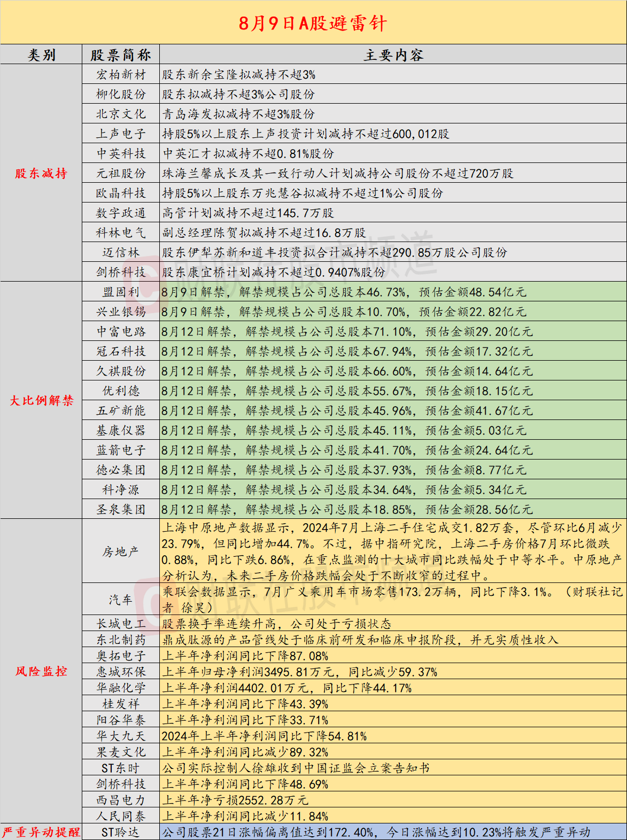Select stock name 元祖股份

[121, 174]
